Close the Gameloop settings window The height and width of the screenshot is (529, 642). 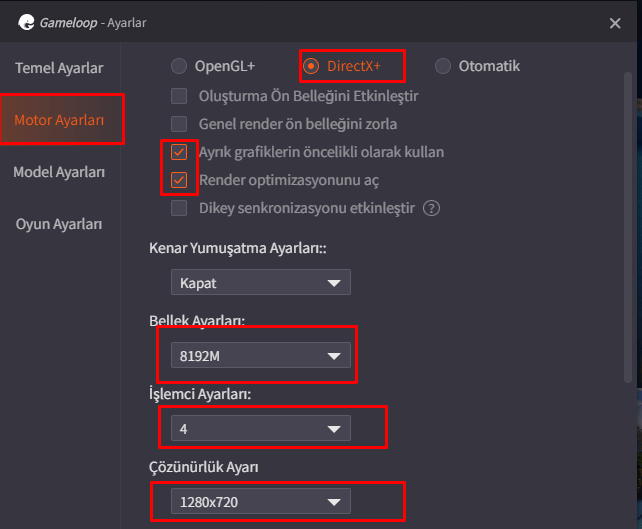[615, 23]
